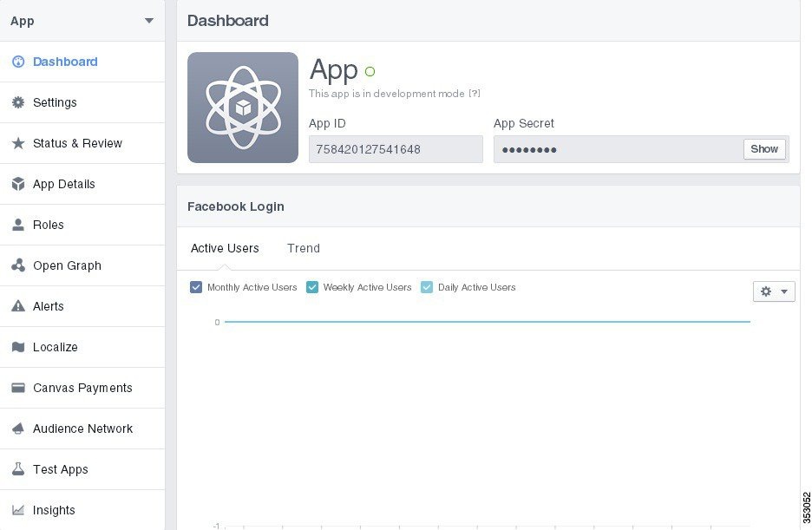Open Insights from the sidebar

(x=54, y=510)
